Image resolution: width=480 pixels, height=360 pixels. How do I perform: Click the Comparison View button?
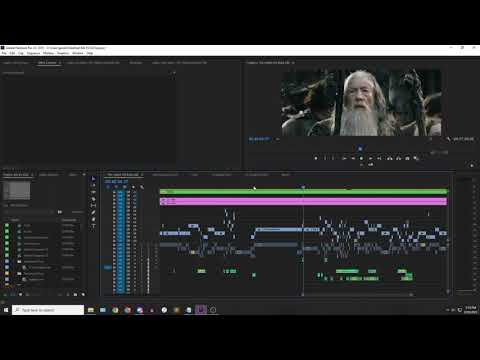click(416, 158)
